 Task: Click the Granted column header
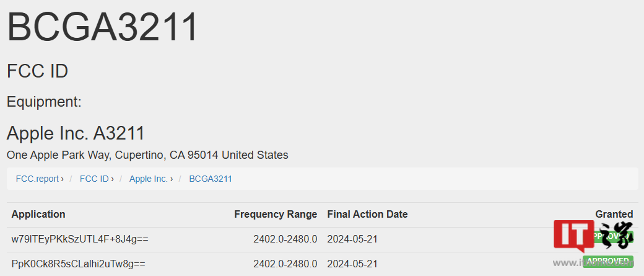pyautogui.click(x=614, y=214)
